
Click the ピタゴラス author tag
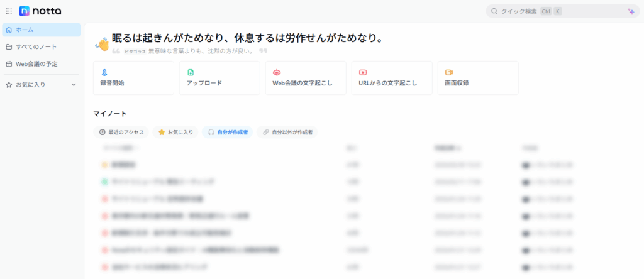[135, 52]
